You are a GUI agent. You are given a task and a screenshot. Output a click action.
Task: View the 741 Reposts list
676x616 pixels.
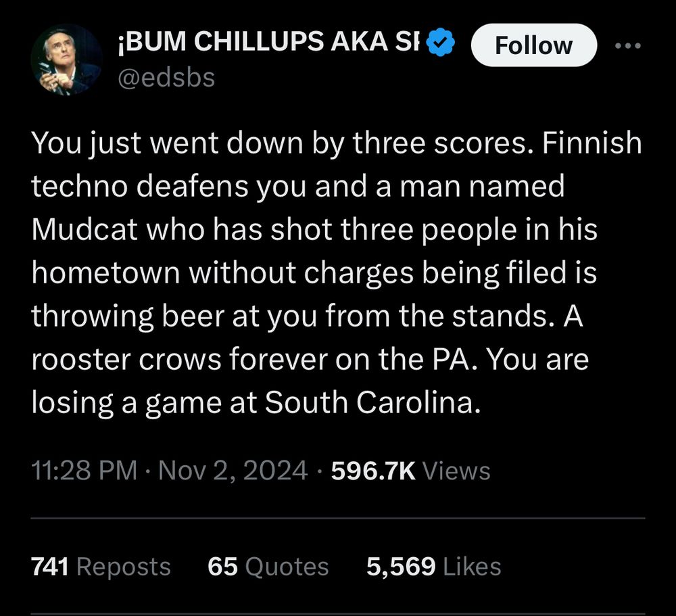pos(101,567)
